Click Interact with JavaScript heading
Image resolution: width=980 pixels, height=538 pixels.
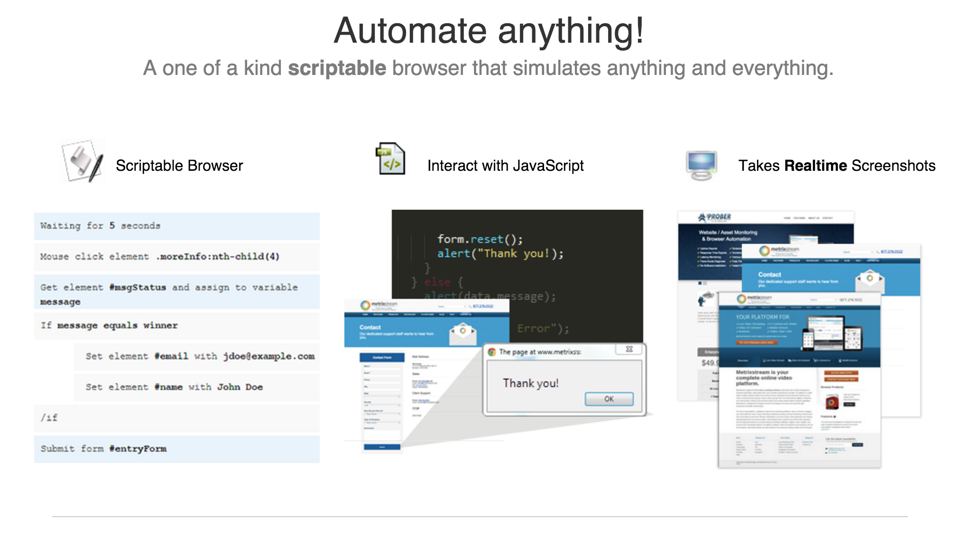click(x=505, y=166)
